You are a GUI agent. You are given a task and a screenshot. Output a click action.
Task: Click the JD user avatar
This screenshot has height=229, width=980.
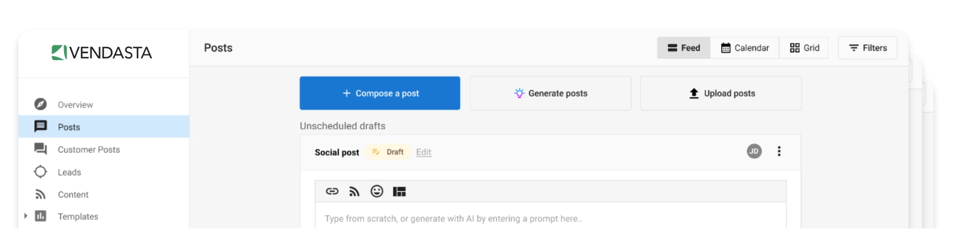coord(754,151)
